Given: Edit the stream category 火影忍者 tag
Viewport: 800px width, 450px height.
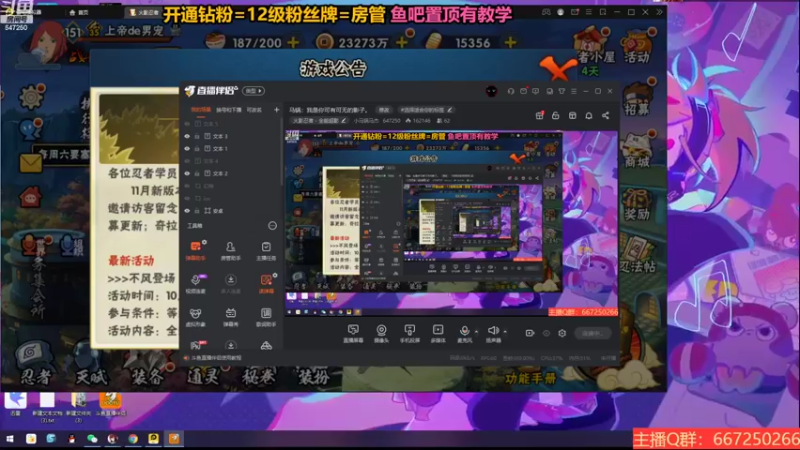Looking at the screenshot, I should point(319,121).
